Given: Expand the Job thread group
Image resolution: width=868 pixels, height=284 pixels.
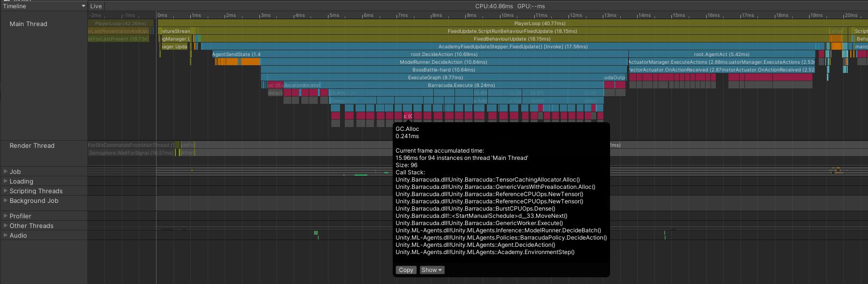Looking at the screenshot, I should point(5,171).
